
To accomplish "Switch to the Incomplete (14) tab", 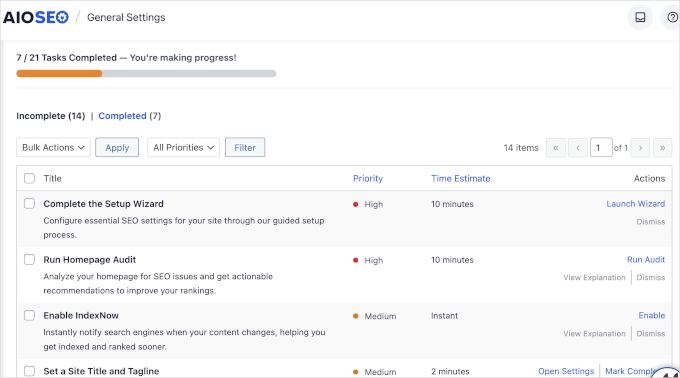I will 50,116.
